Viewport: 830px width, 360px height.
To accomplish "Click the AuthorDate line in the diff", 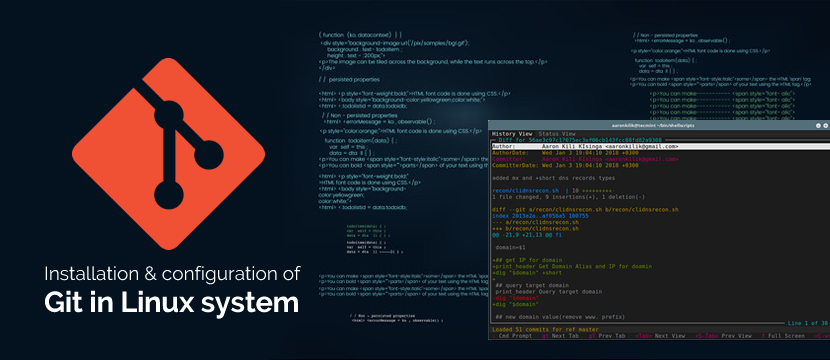I will [x=565, y=152].
